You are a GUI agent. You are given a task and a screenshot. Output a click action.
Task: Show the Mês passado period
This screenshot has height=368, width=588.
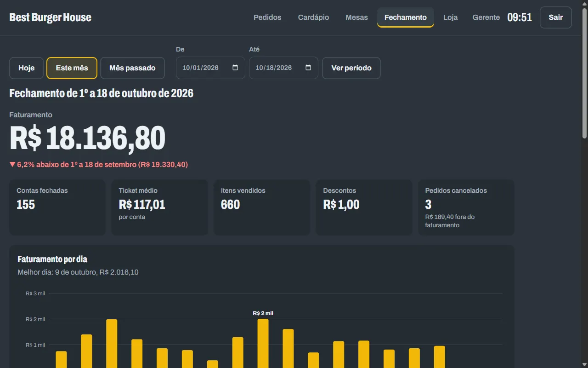(132, 68)
